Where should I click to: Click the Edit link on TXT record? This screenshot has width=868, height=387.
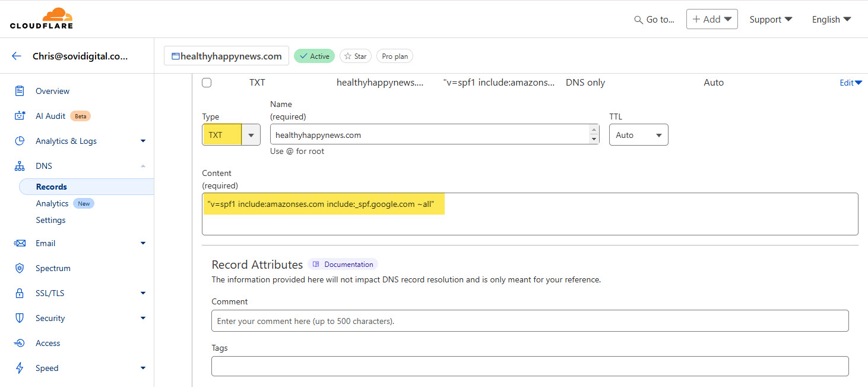coord(850,83)
